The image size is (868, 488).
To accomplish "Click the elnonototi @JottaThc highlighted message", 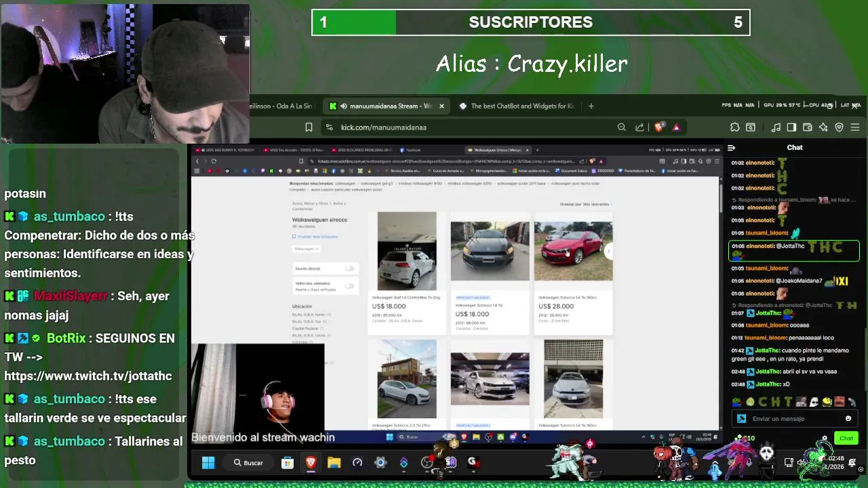I will (x=793, y=251).
